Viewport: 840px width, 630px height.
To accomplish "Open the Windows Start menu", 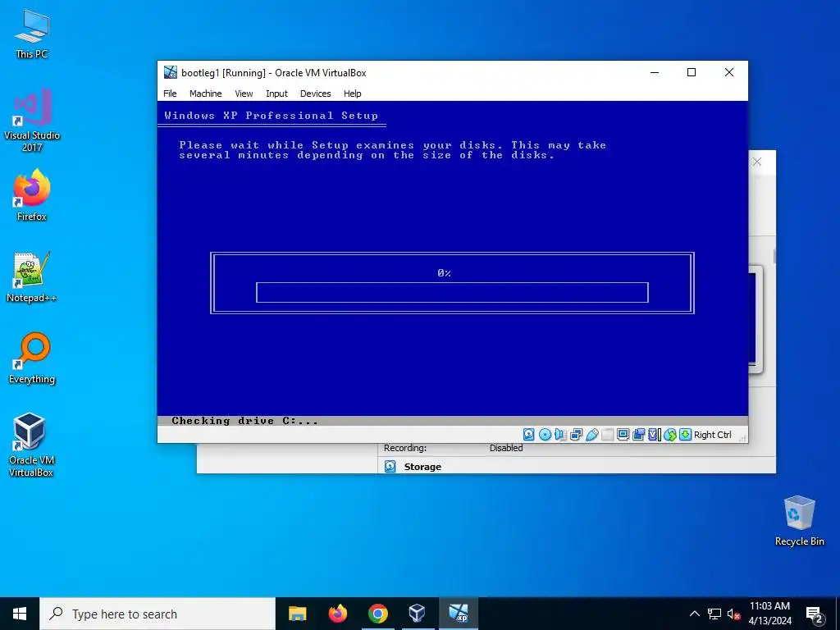I will tap(20, 614).
